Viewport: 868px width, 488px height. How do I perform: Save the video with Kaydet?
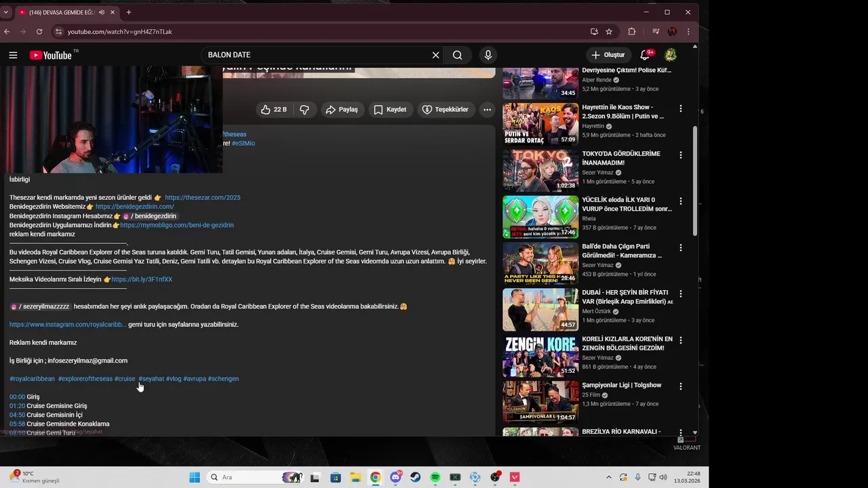[x=391, y=109]
